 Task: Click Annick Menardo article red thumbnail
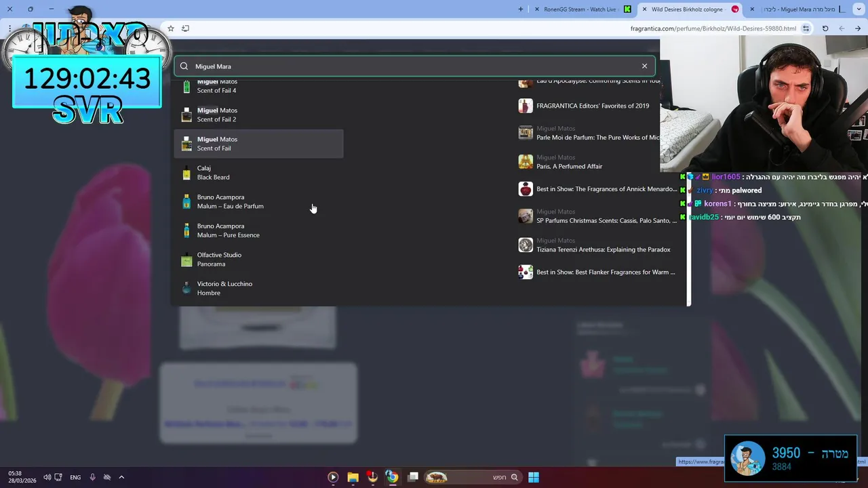526,189
